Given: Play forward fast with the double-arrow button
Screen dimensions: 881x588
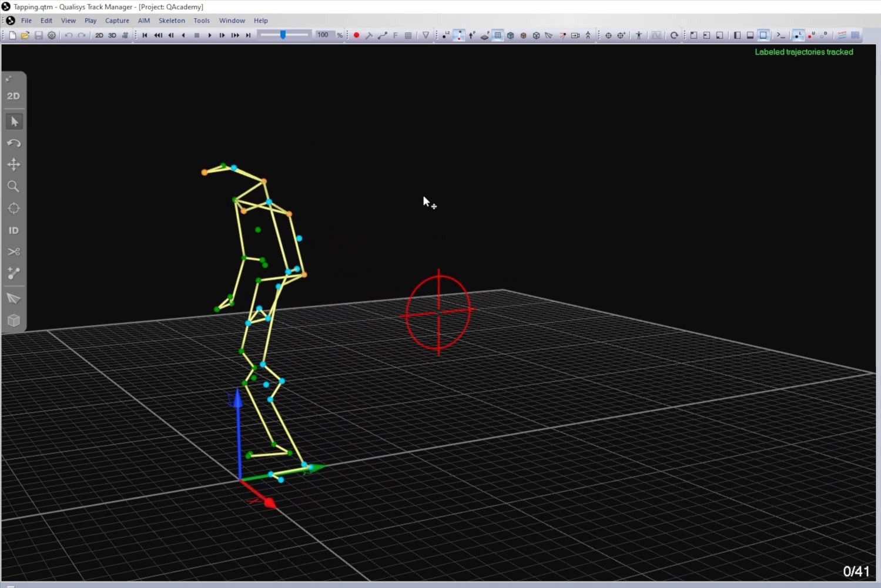Looking at the screenshot, I should pyautogui.click(x=235, y=35).
